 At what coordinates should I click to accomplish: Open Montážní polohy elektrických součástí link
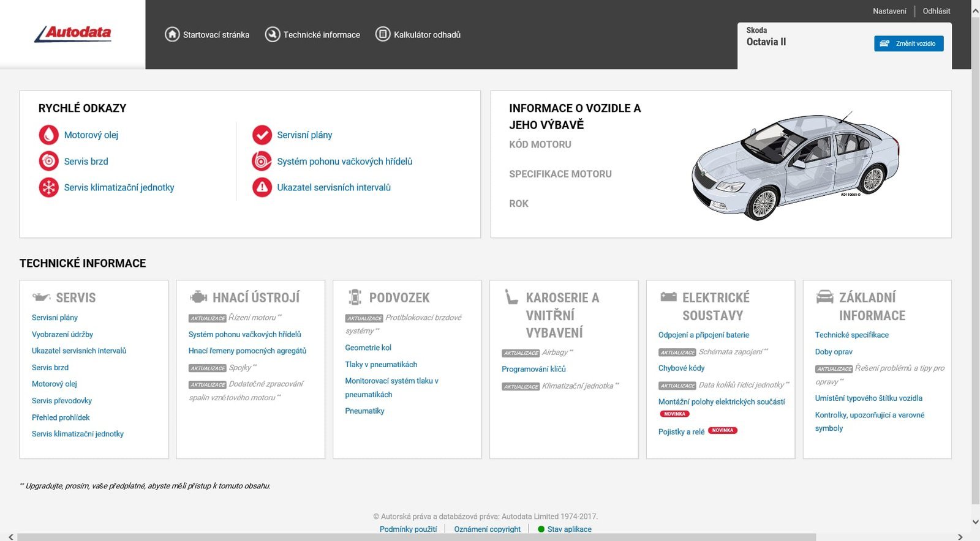pos(722,401)
